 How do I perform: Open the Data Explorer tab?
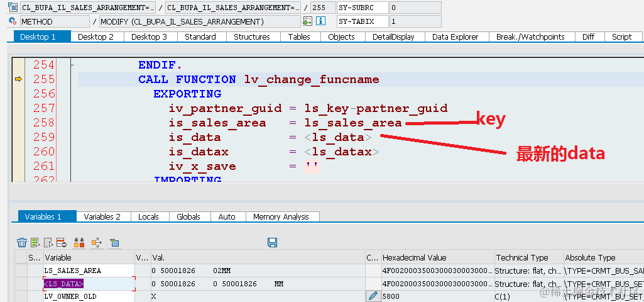455,36
